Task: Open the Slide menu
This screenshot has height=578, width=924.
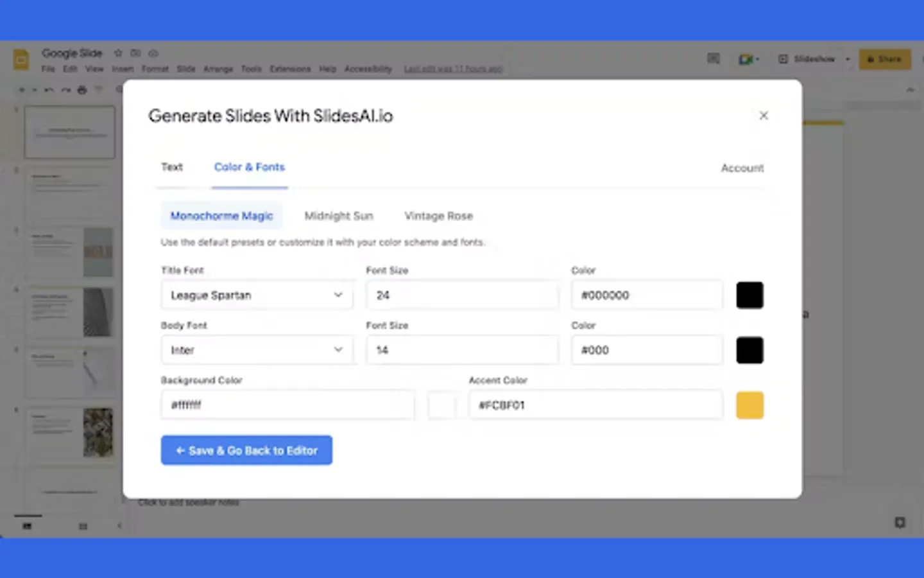Action: (x=186, y=69)
